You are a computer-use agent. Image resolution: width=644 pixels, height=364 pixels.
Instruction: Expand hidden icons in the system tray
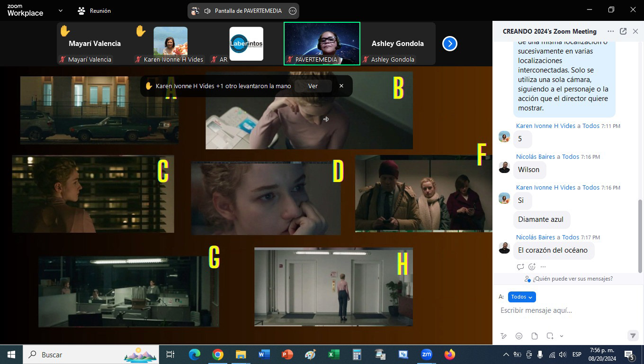506,355
